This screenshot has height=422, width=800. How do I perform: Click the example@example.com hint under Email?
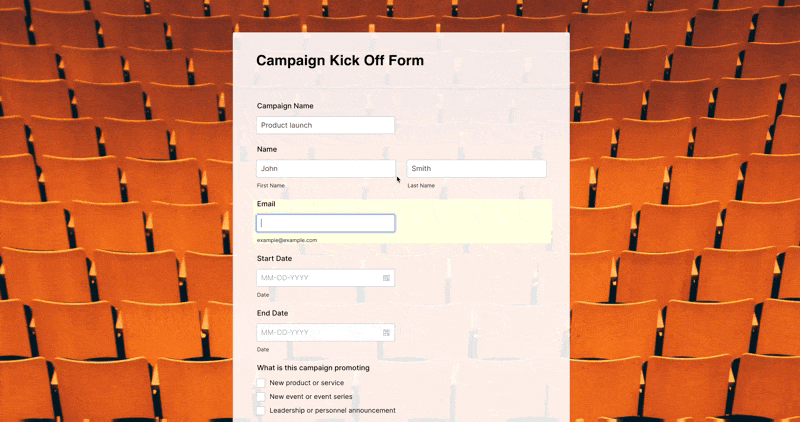[287, 240]
